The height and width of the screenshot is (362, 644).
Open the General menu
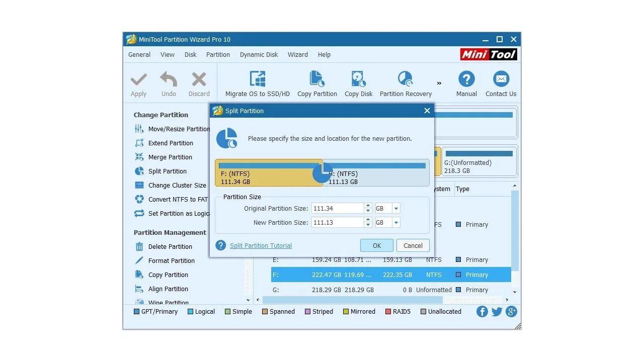pos(139,55)
